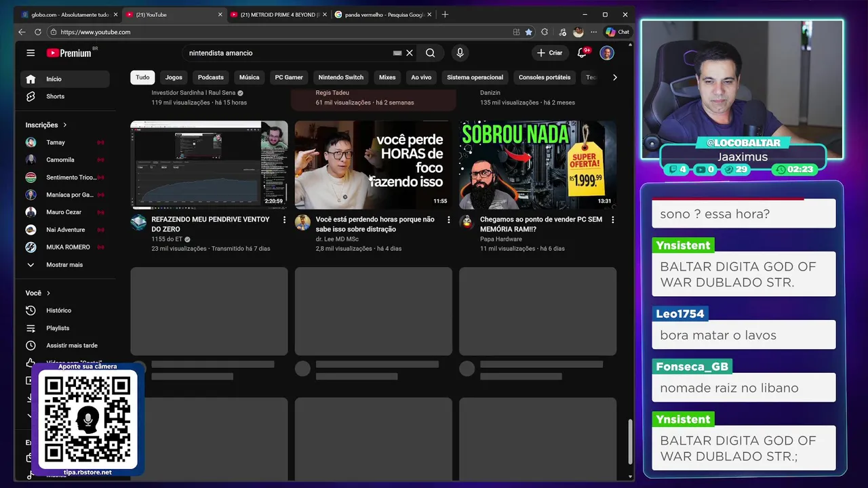Viewport: 868px width, 488px height.
Task: Go back with the browser back arrow
Action: pos(22,32)
